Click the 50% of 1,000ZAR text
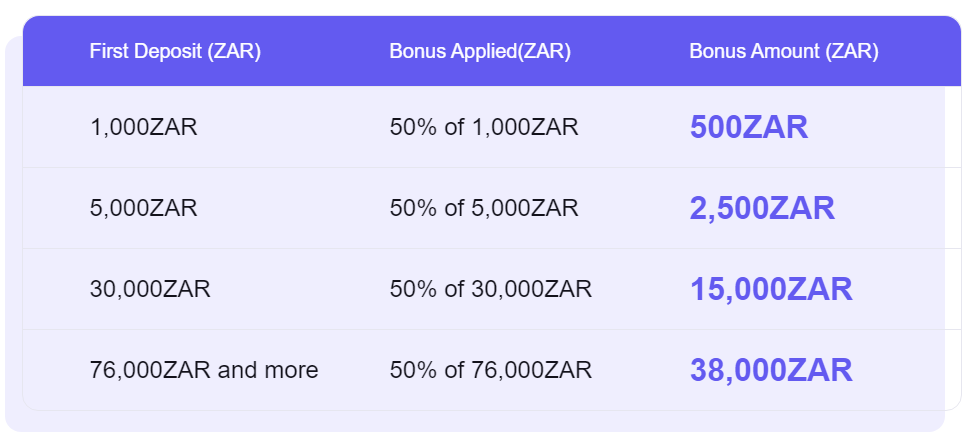 (x=484, y=127)
